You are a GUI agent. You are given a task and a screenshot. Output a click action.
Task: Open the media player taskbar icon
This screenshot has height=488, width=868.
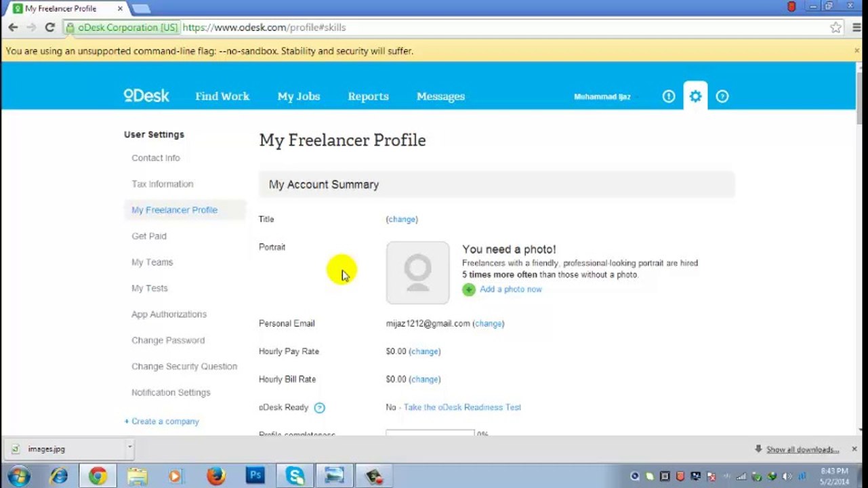click(x=175, y=476)
